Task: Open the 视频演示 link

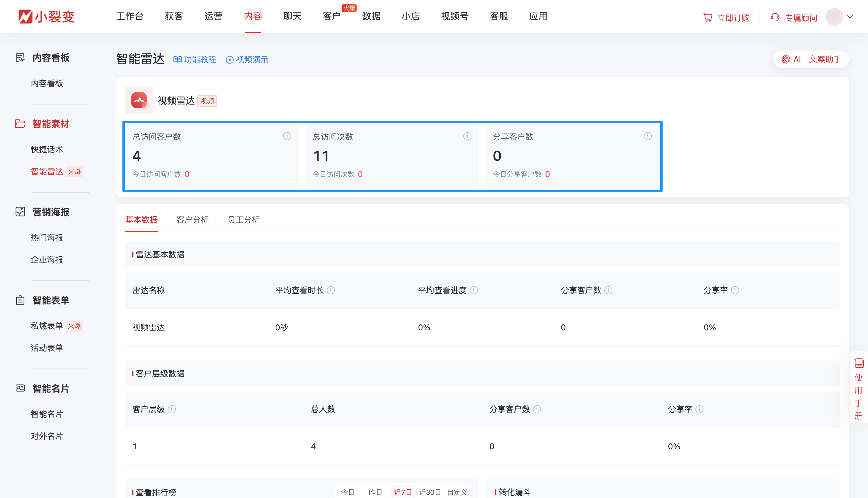Action: pyautogui.click(x=247, y=59)
